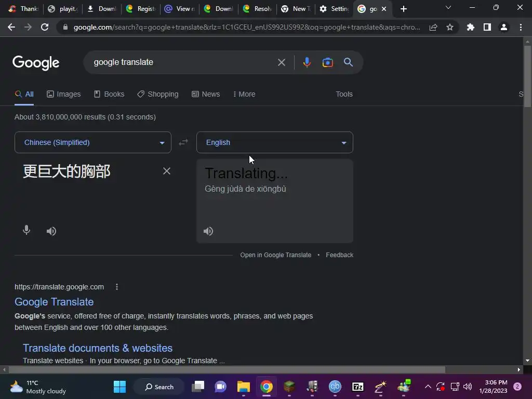The height and width of the screenshot is (399, 532).
Task: Expand the More search filters menu
Action: pos(244,94)
